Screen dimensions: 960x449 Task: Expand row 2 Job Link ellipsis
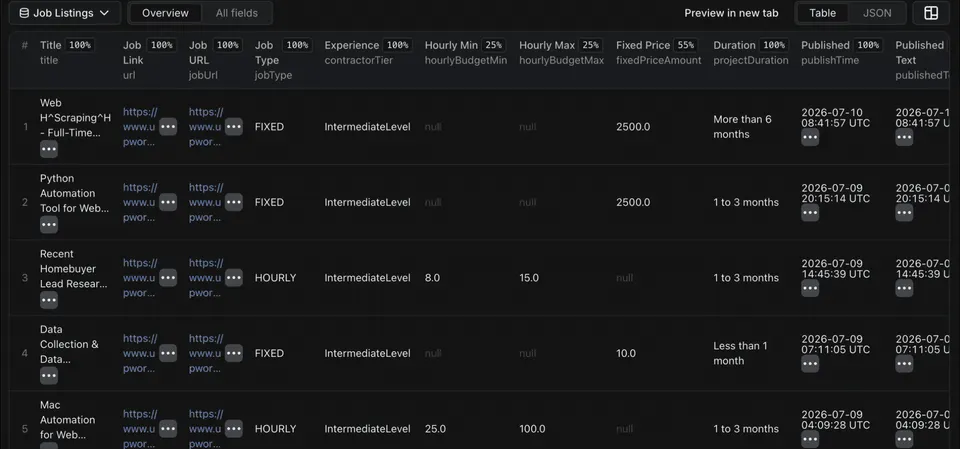coord(168,202)
